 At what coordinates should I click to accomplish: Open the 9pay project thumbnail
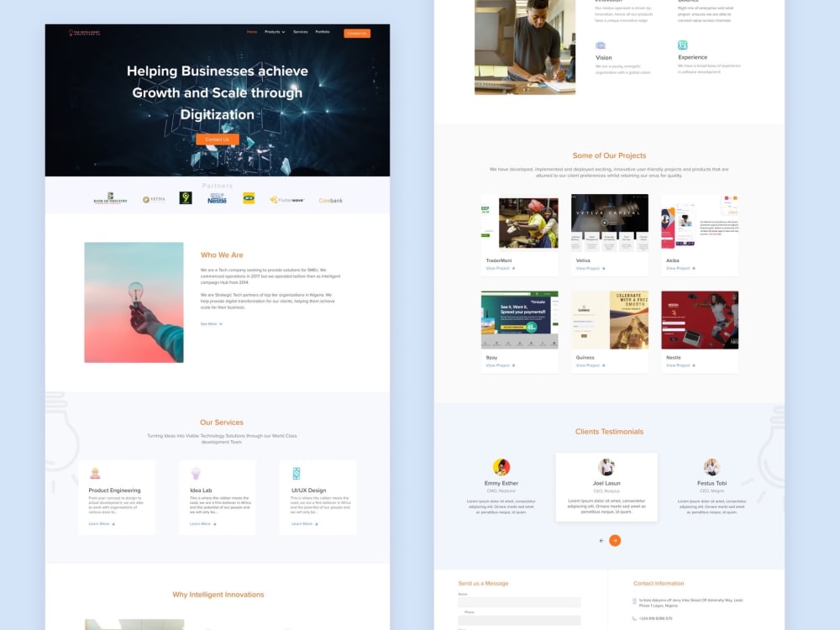[520, 320]
